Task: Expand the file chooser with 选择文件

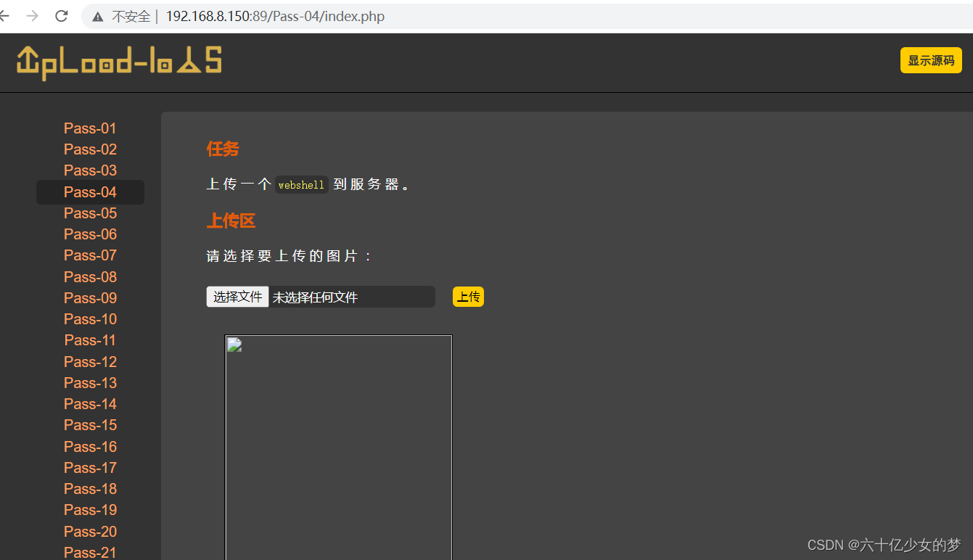Action: [x=237, y=297]
